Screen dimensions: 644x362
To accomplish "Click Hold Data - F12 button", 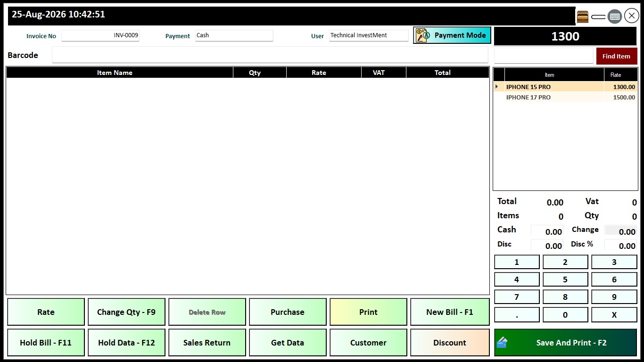I will click(127, 343).
